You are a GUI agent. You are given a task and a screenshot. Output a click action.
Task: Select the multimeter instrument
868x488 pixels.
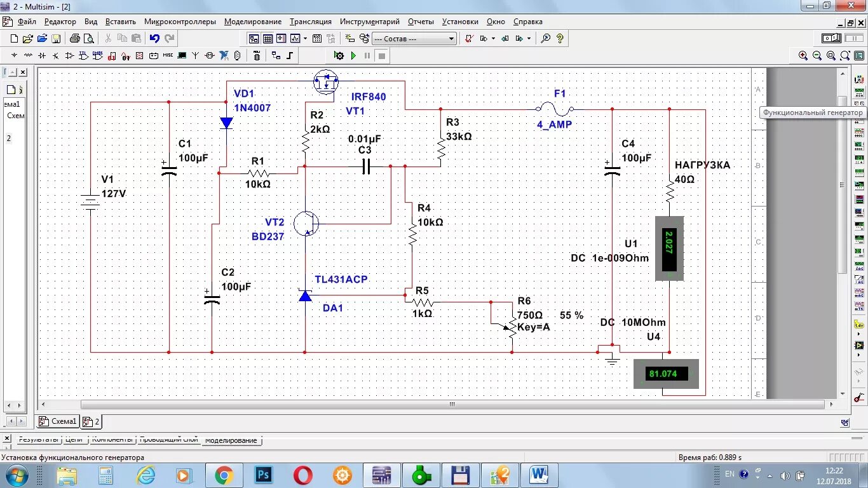858,79
